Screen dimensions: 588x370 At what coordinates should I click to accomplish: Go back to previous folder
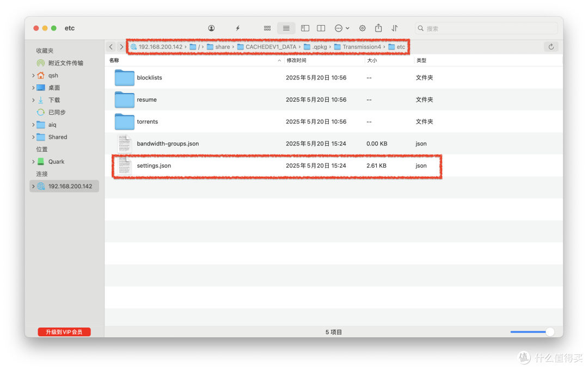pyautogui.click(x=111, y=47)
